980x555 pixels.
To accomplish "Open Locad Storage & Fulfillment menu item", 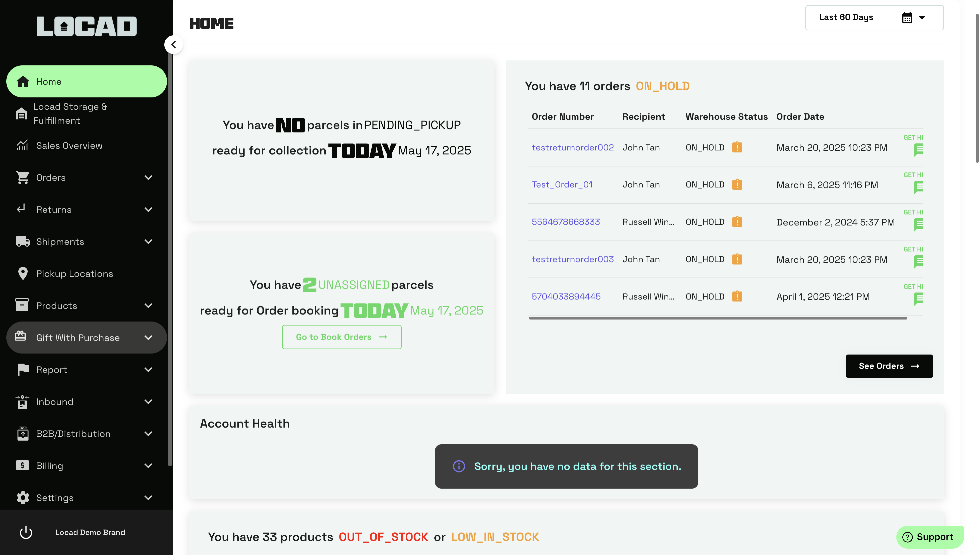I will point(70,114).
